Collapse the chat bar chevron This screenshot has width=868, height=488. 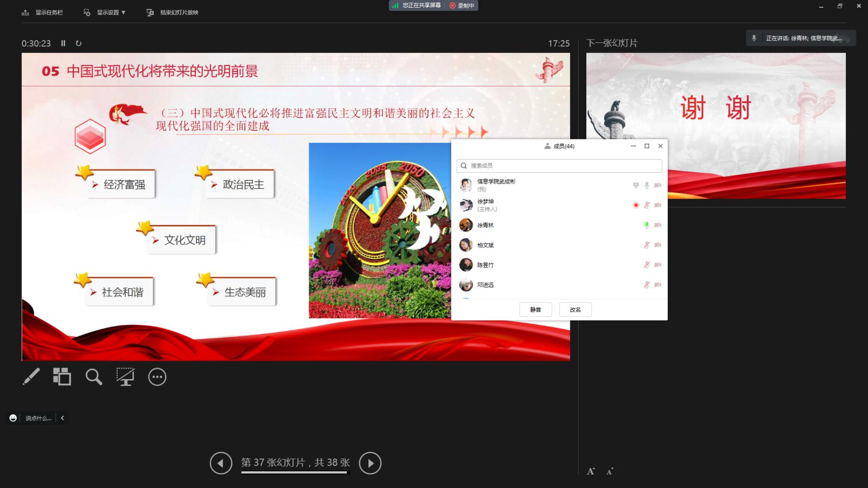point(62,418)
